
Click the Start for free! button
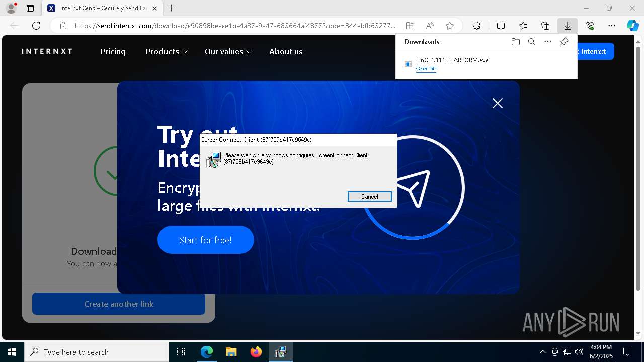pos(206,240)
